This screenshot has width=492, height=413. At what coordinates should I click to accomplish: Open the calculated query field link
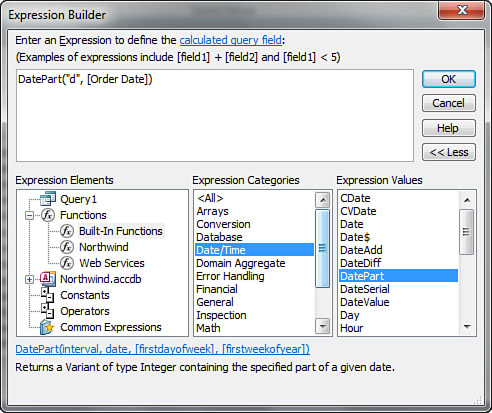click(231, 40)
